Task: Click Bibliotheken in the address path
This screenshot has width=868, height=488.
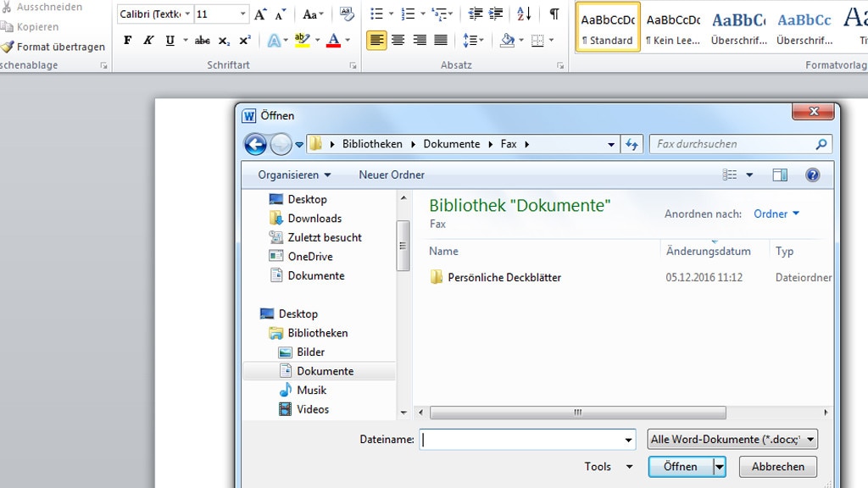Action: click(x=372, y=144)
